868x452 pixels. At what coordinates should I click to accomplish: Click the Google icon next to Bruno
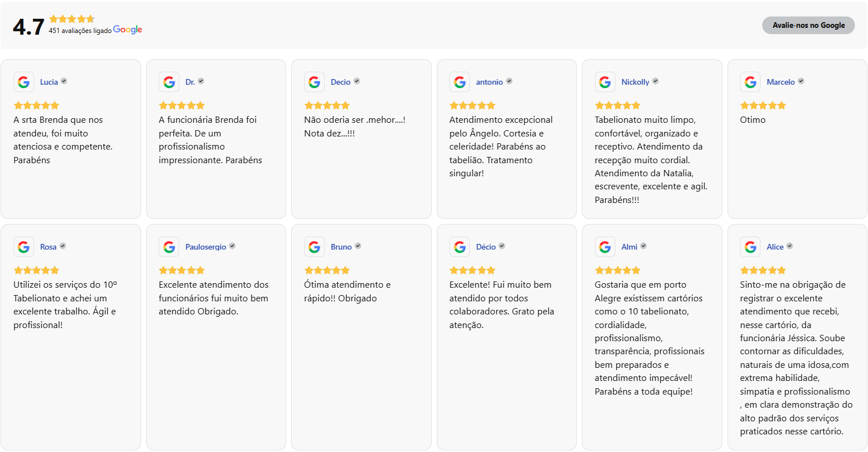315,247
